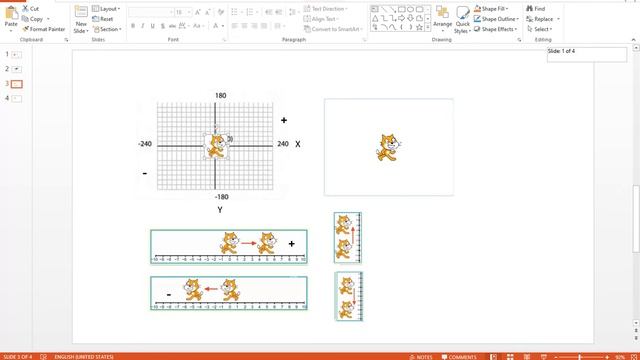The width and height of the screenshot is (640, 360).
Task: Switch to Normal view icon
Action: pyautogui.click(x=493, y=357)
